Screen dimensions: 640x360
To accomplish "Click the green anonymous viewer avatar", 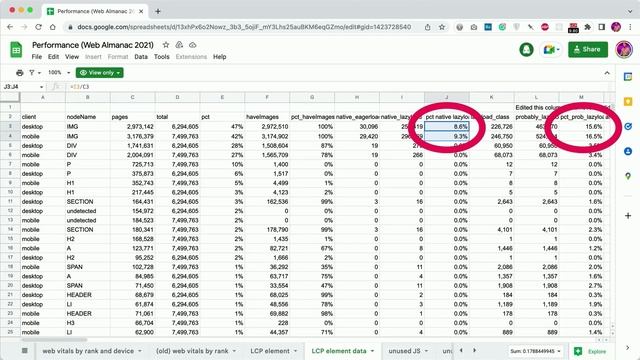I will (526, 49).
